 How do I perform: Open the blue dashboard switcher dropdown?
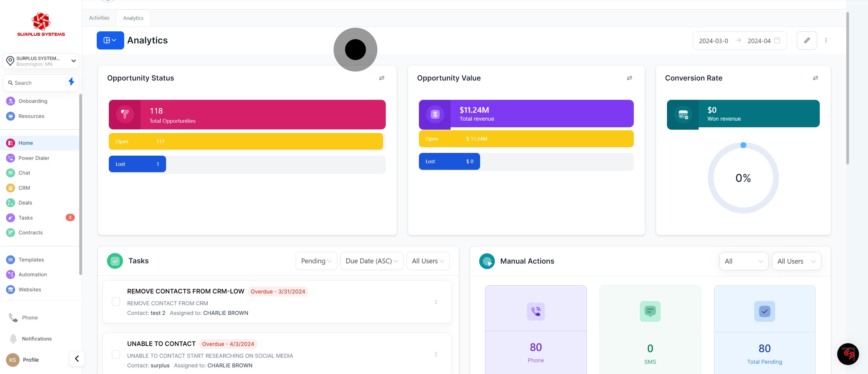point(110,40)
